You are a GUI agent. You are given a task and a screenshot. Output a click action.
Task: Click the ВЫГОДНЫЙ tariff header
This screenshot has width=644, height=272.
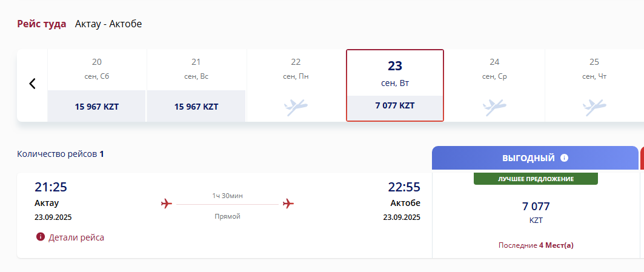pyautogui.click(x=535, y=158)
